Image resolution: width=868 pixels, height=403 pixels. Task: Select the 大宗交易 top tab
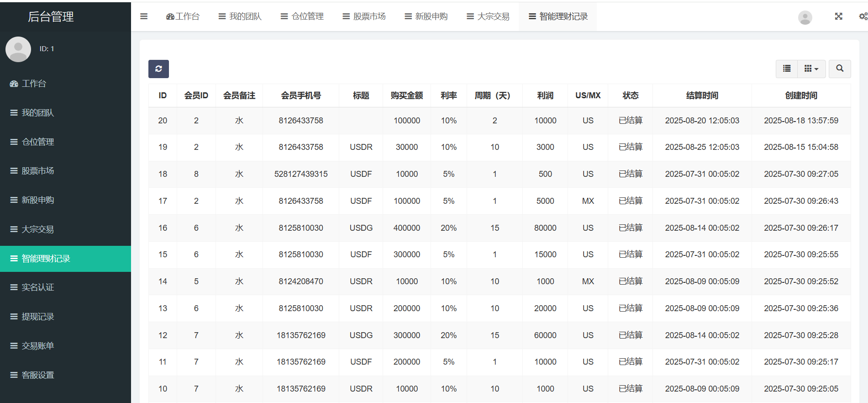tap(488, 16)
